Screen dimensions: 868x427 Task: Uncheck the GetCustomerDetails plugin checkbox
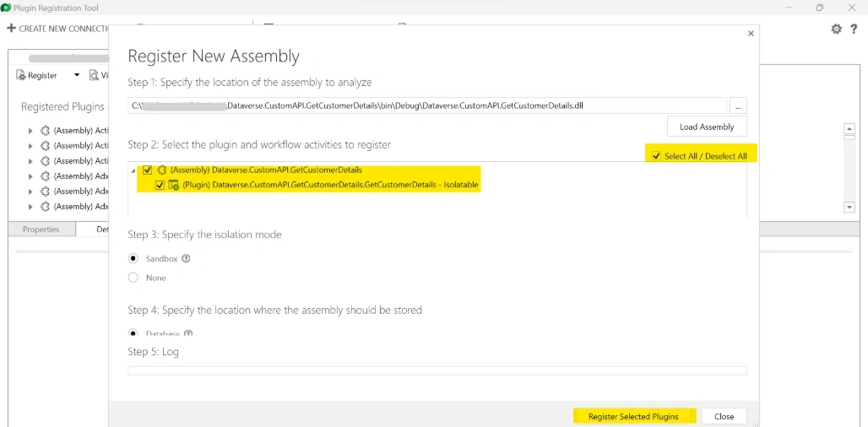(160, 186)
